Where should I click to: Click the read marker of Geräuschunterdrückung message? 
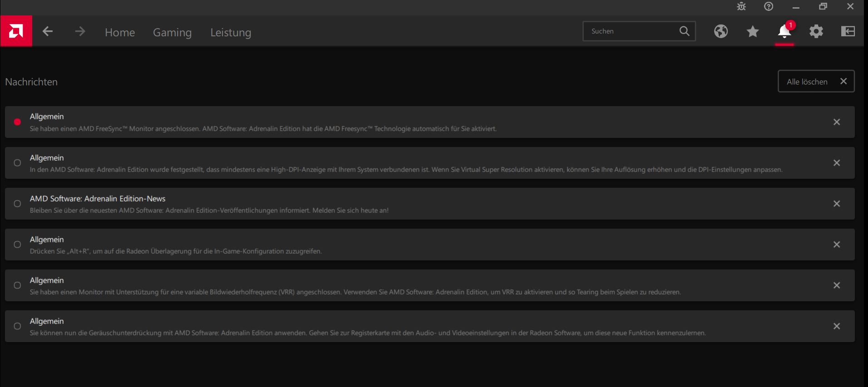17,326
